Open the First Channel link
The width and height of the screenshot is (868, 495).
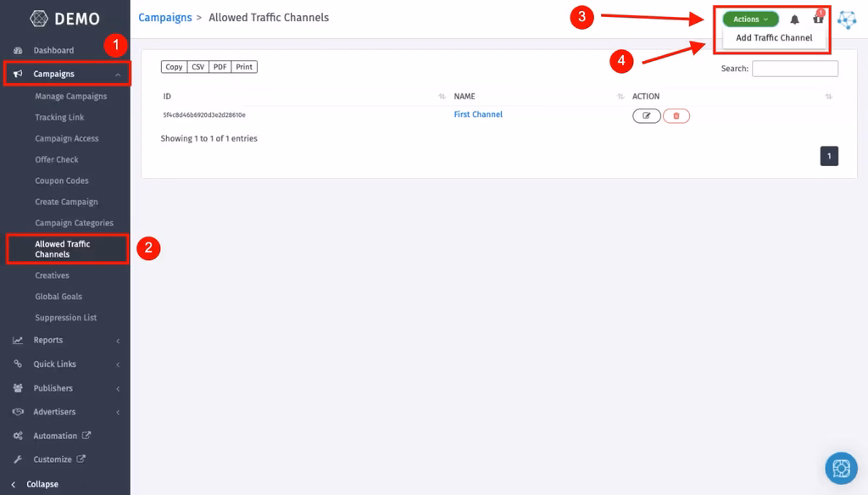pyautogui.click(x=478, y=114)
